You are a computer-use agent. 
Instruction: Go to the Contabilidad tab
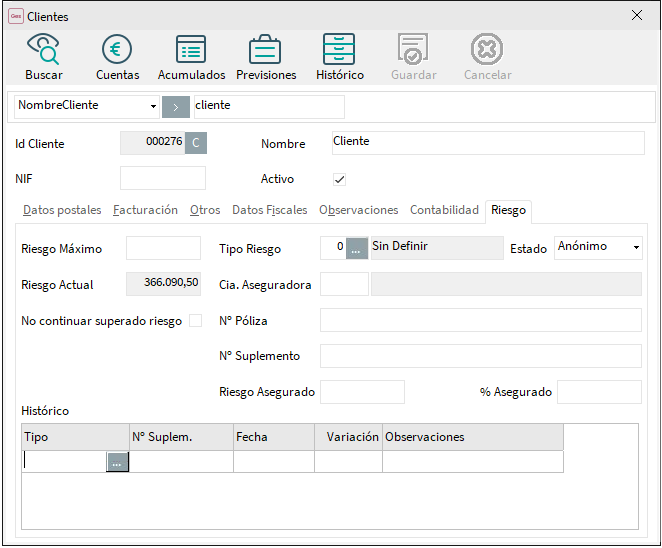(x=444, y=210)
